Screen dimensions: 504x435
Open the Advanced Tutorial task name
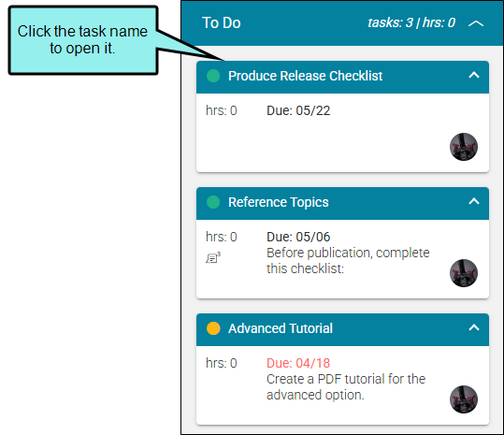click(x=281, y=328)
